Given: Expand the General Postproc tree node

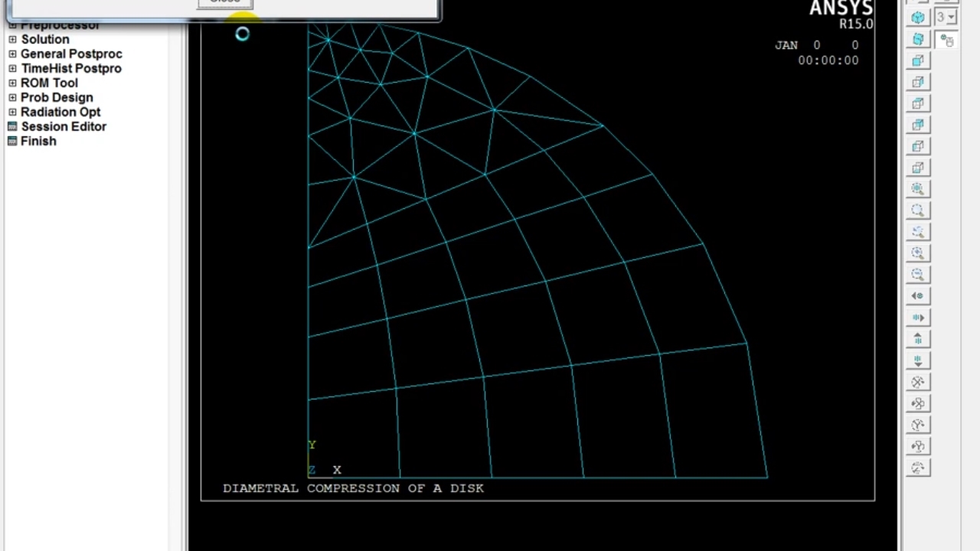Looking at the screenshot, I should pyautogui.click(x=12, y=54).
